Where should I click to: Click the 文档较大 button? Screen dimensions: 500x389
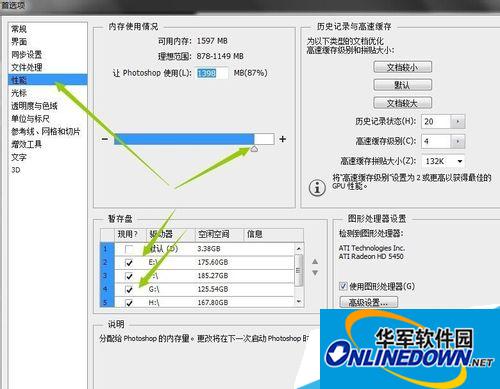click(402, 103)
